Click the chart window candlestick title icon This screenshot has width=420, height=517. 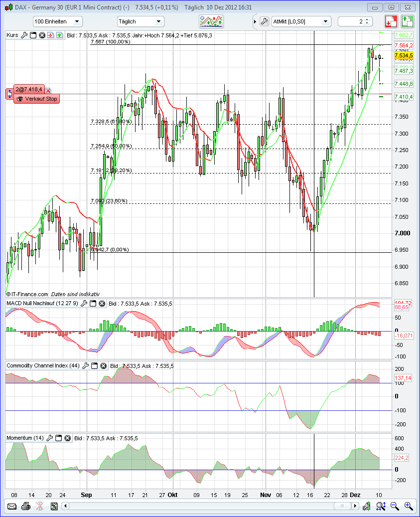(x=9, y=7)
